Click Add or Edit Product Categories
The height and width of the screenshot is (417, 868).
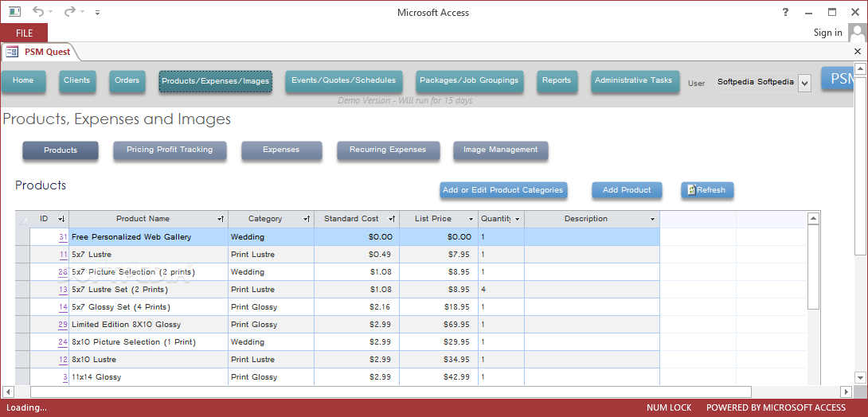click(x=503, y=190)
